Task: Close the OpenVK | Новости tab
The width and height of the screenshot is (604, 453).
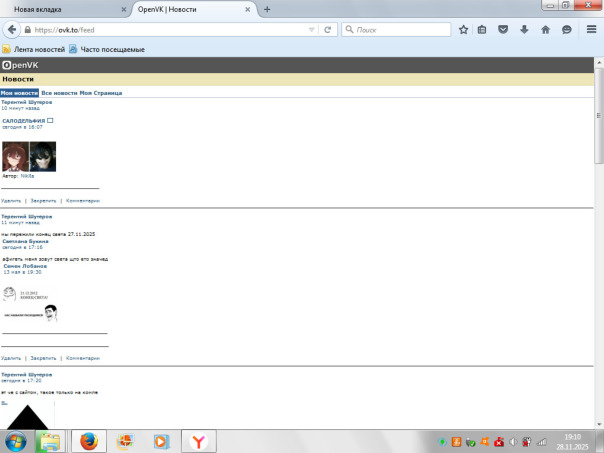Action: pos(248,10)
